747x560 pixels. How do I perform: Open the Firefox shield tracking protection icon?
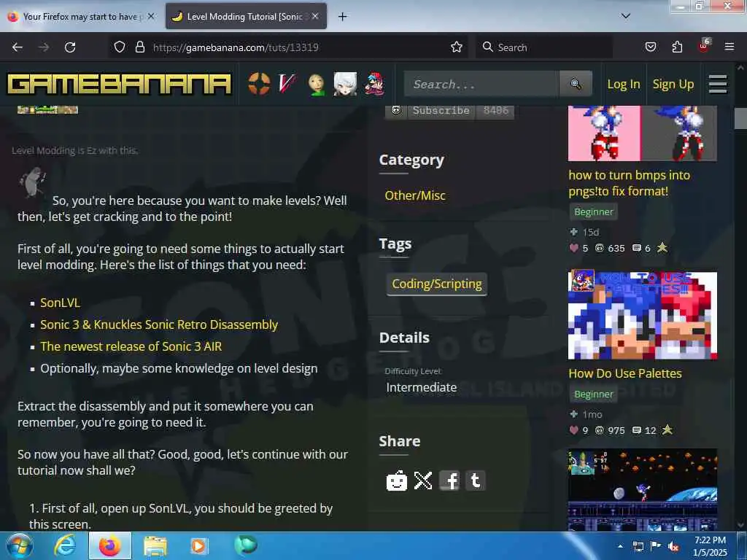tap(120, 47)
